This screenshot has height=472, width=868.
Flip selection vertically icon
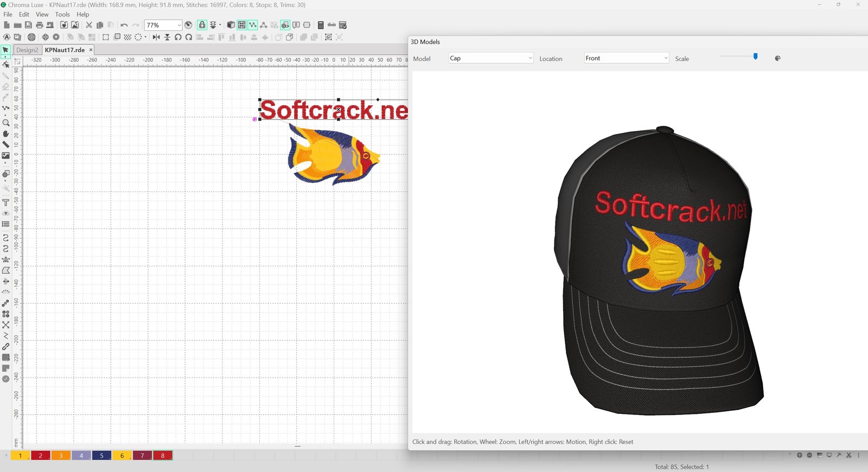click(x=167, y=37)
